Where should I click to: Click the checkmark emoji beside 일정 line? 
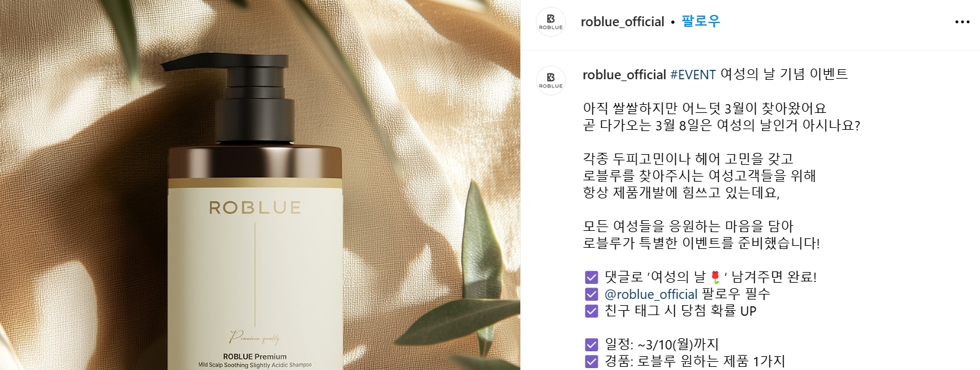591,344
